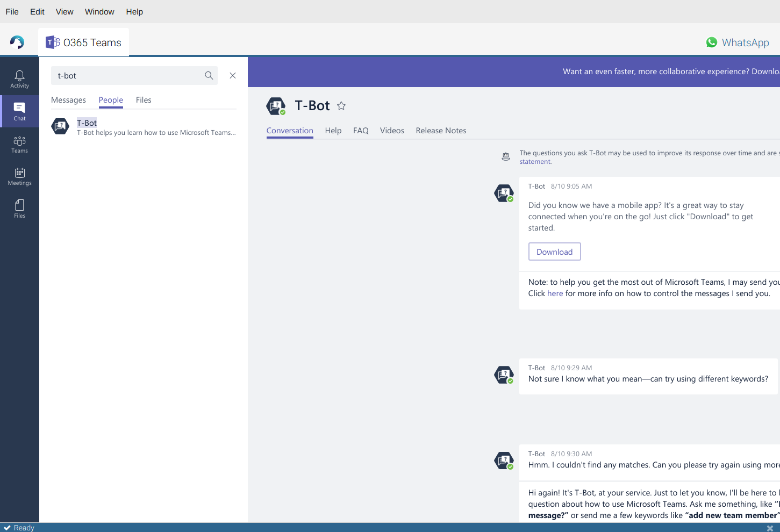This screenshot has height=532, width=780.
Task: Click the app home logo icon
Action: click(17, 42)
